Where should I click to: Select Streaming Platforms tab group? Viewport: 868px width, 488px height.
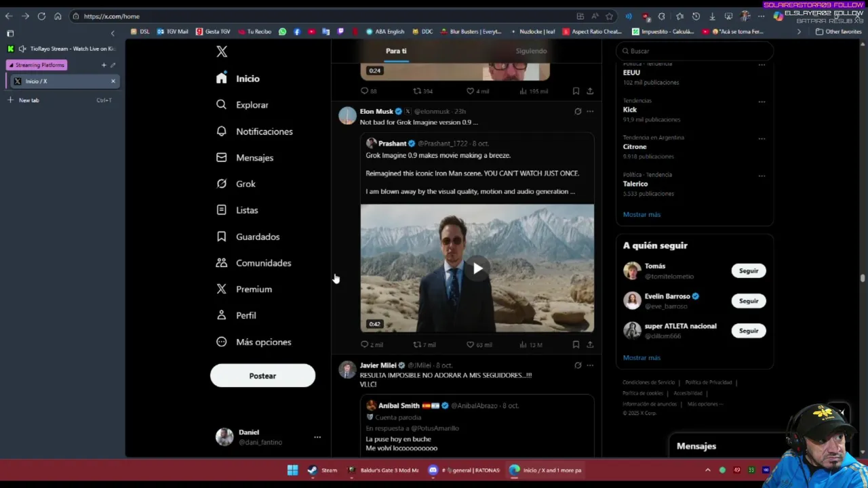click(37, 65)
